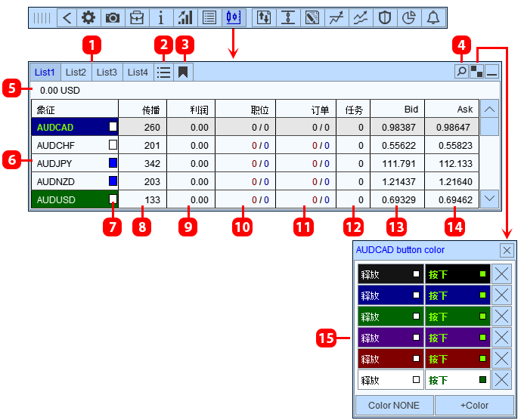Image resolution: width=524 pixels, height=420 pixels.
Task: Select the AUDNZD symbol button
Action: point(75,181)
